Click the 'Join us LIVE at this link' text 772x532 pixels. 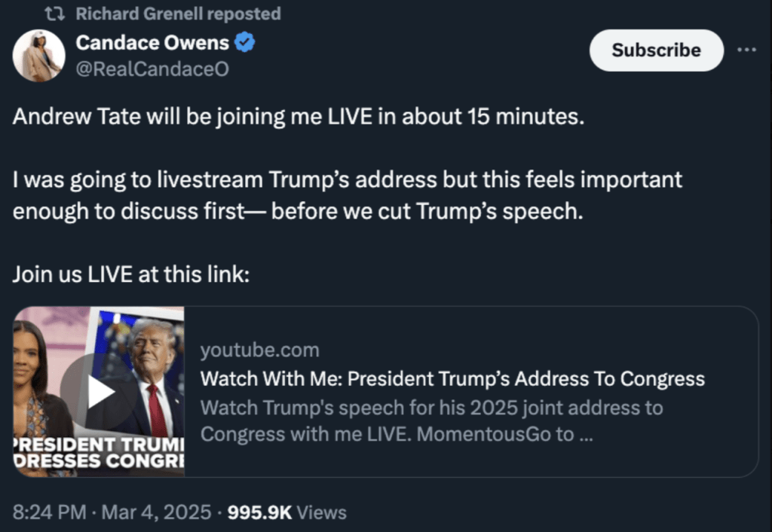coord(130,274)
